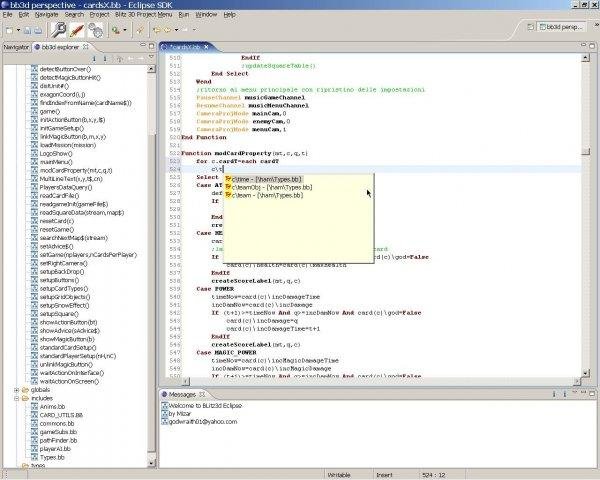600x480 pixels.
Task: Click the back navigation arrow in toolbar
Action: [x=157, y=30]
